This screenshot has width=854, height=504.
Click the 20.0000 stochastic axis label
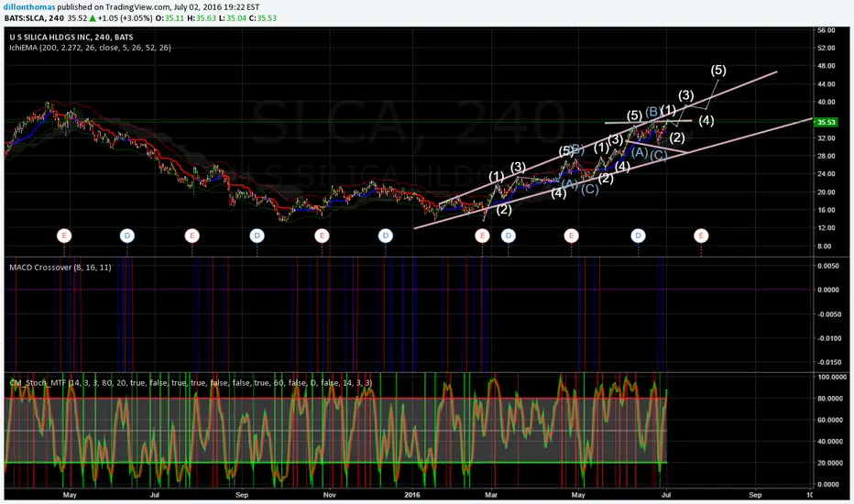[831, 463]
